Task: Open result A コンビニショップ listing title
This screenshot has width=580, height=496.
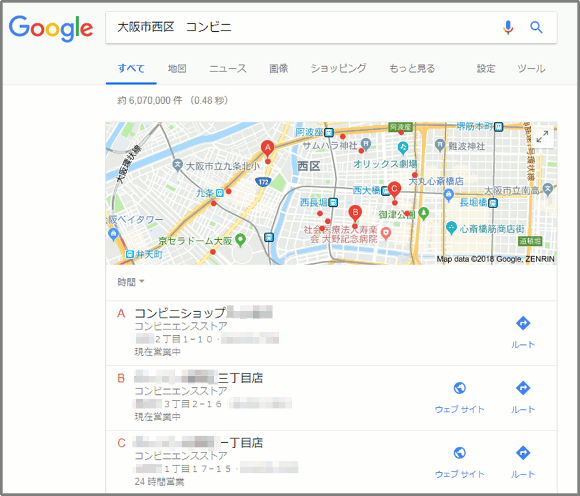Action: tap(203, 313)
